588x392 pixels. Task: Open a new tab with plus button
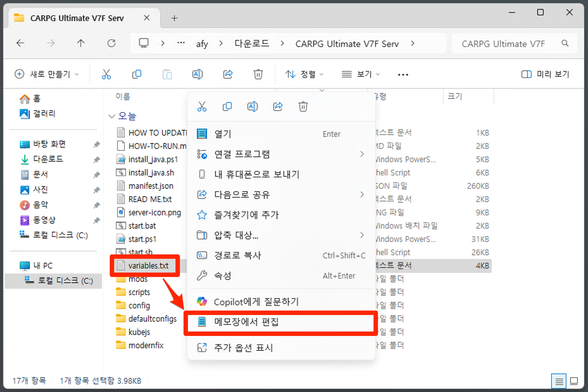[x=174, y=18]
